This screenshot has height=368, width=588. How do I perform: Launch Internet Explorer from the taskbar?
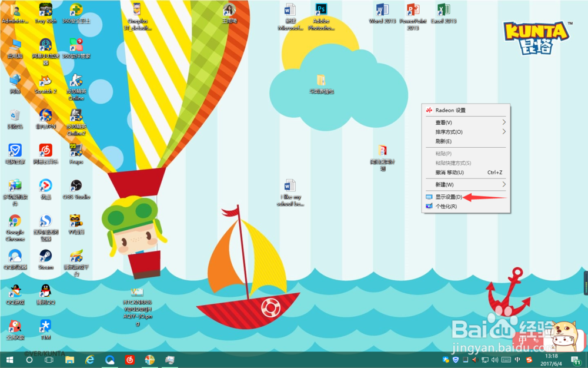(x=89, y=360)
